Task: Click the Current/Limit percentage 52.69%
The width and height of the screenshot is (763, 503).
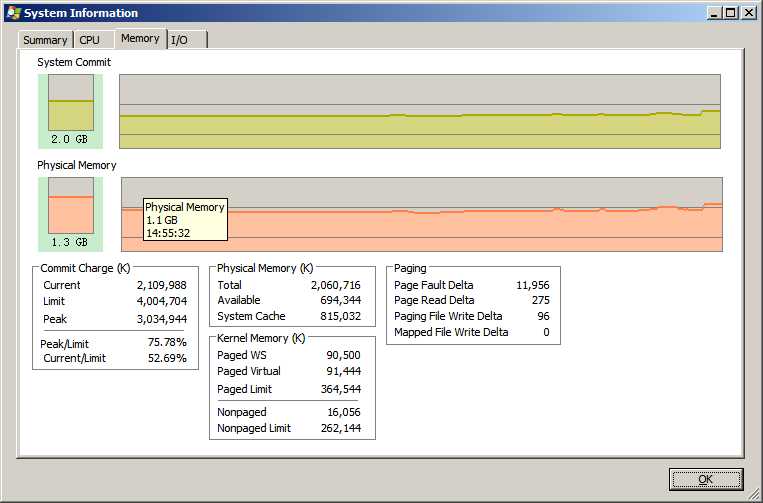Action: pyautogui.click(x=167, y=359)
